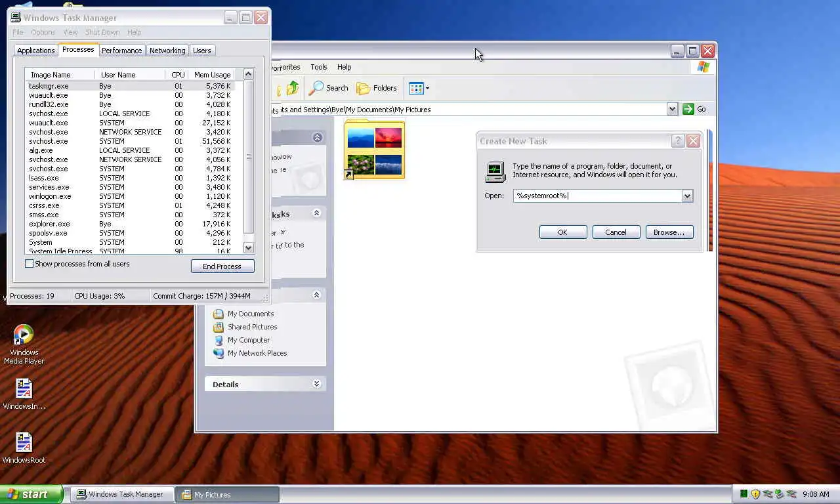The image size is (840, 504).
Task: Click the My Computer icon in Other Places
Action: point(219,340)
